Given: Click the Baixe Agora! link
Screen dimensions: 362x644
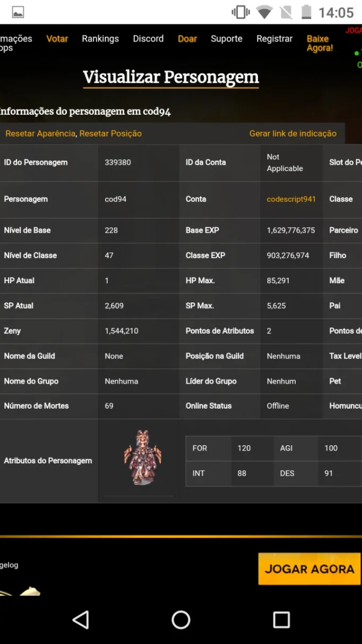Looking at the screenshot, I should 320,44.
